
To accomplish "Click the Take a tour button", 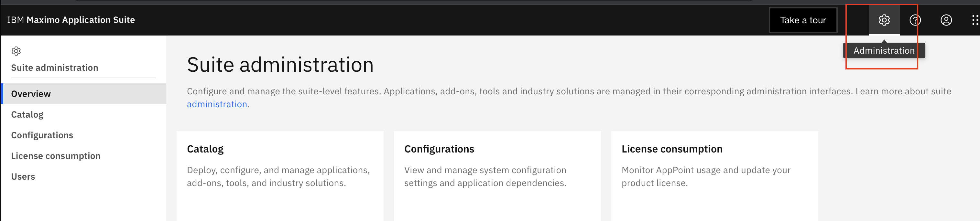I will pyautogui.click(x=803, y=20).
